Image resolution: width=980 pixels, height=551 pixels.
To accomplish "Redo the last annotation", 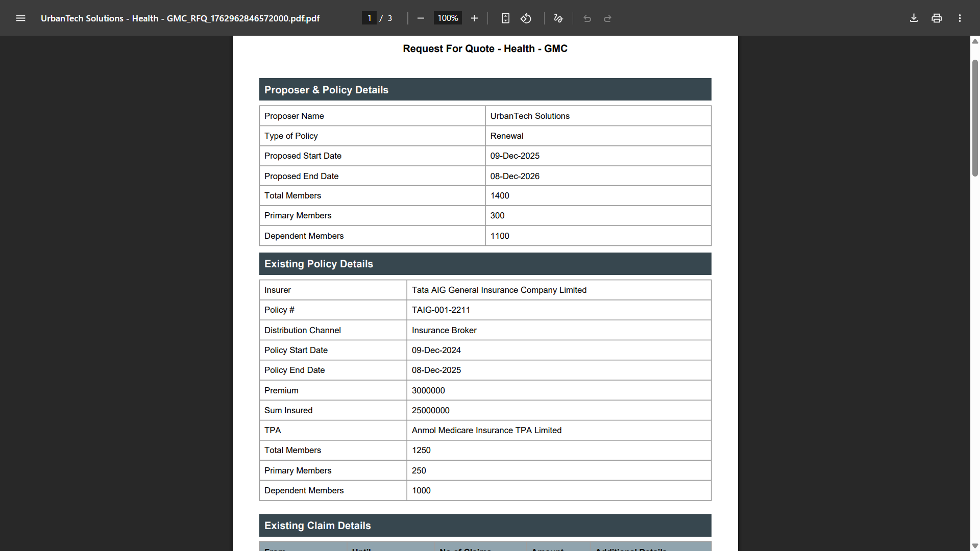I will tap(607, 18).
